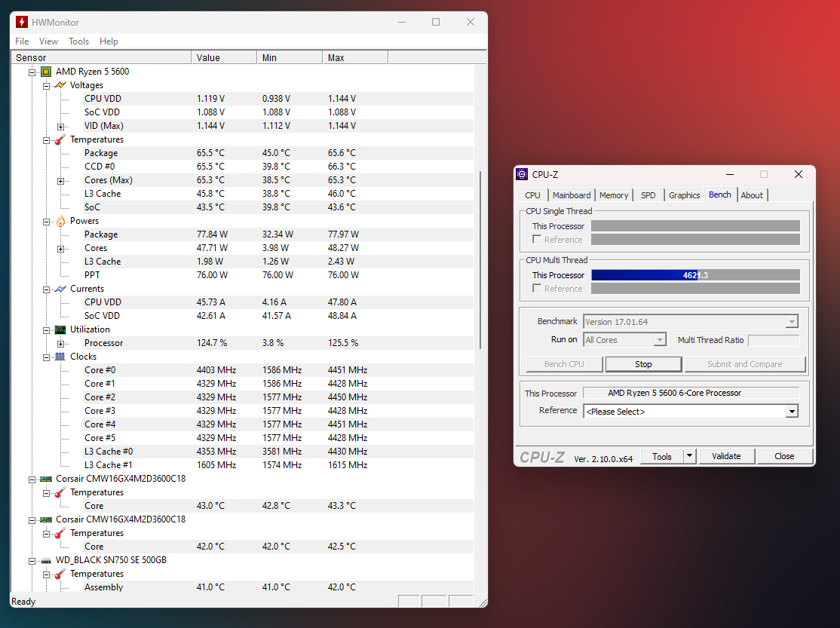This screenshot has width=840, height=628.
Task: Switch to the Graphics tab
Action: (x=684, y=195)
